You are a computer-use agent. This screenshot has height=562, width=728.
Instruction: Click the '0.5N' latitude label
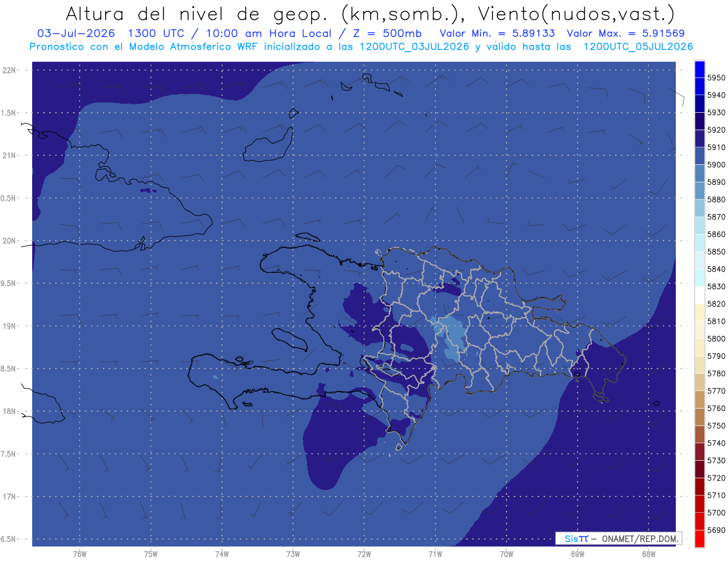coord(8,198)
